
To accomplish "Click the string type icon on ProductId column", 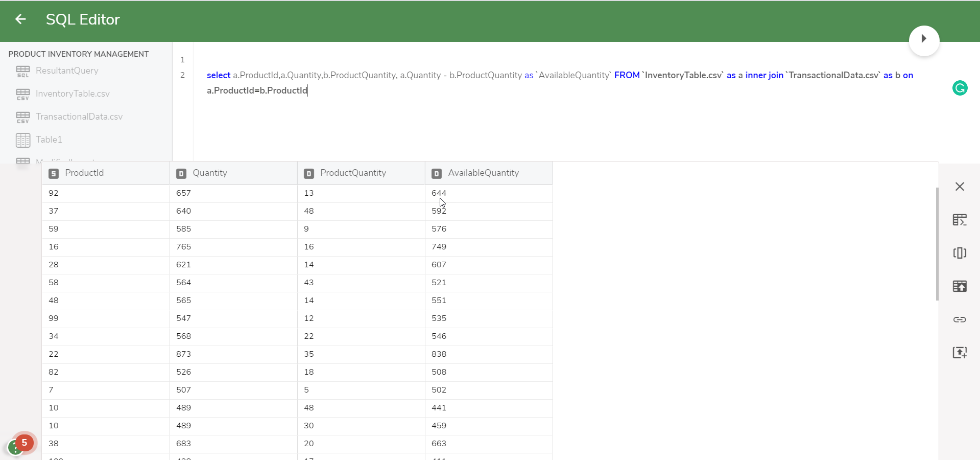I will click(x=54, y=173).
